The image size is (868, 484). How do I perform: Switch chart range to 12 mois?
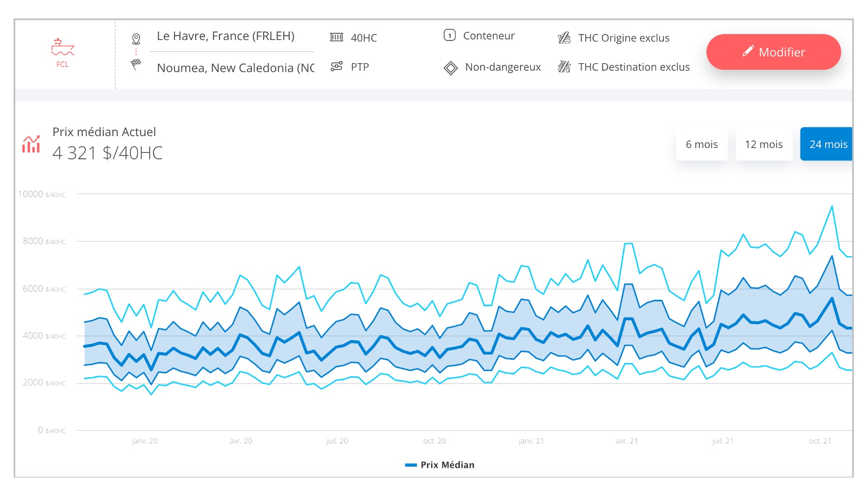point(764,144)
